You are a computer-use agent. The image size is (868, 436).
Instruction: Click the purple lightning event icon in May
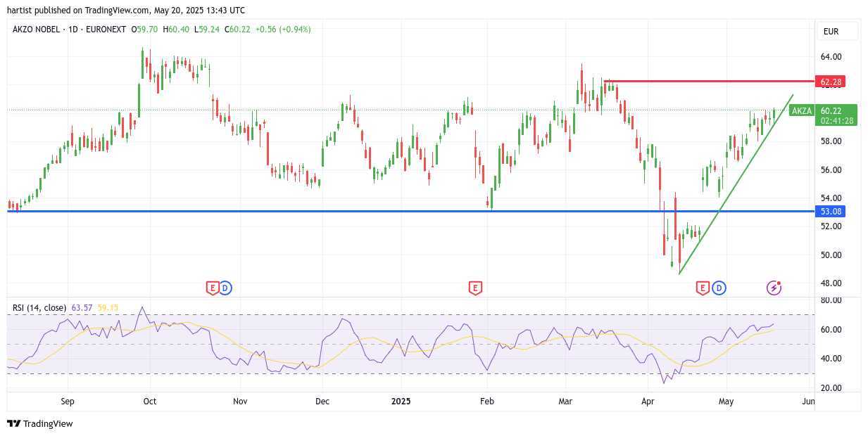click(774, 288)
